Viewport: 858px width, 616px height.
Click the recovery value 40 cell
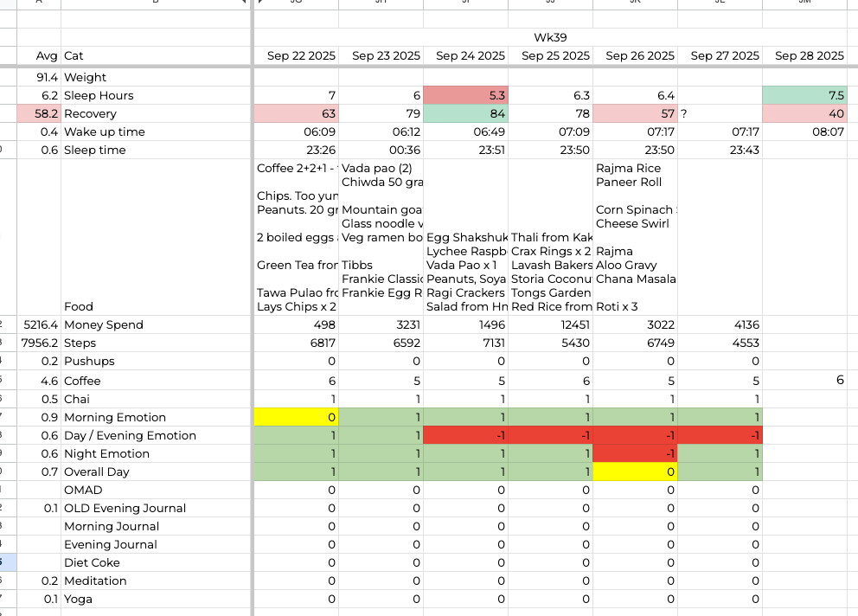[805, 113]
